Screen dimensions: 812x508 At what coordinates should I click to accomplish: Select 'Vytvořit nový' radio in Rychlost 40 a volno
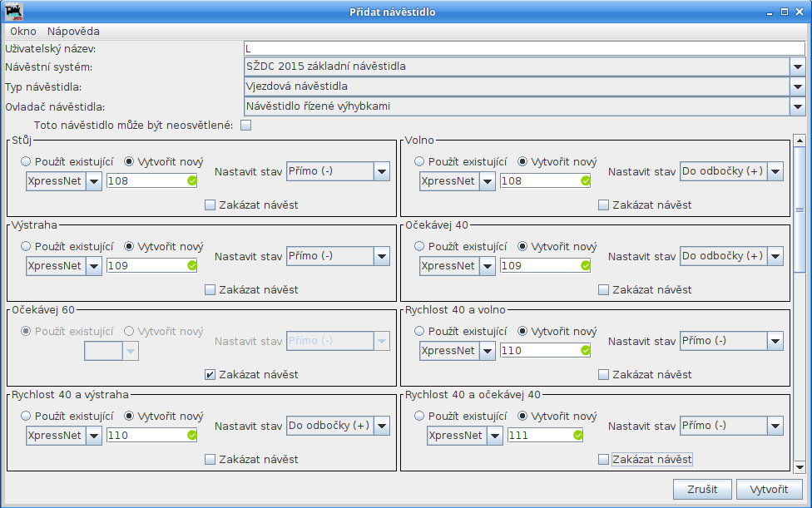[x=522, y=332]
